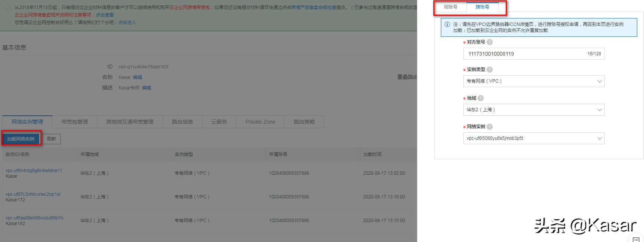
Task: Click load time 2020-09-17 13:10:00
Action: [x=384, y=197]
